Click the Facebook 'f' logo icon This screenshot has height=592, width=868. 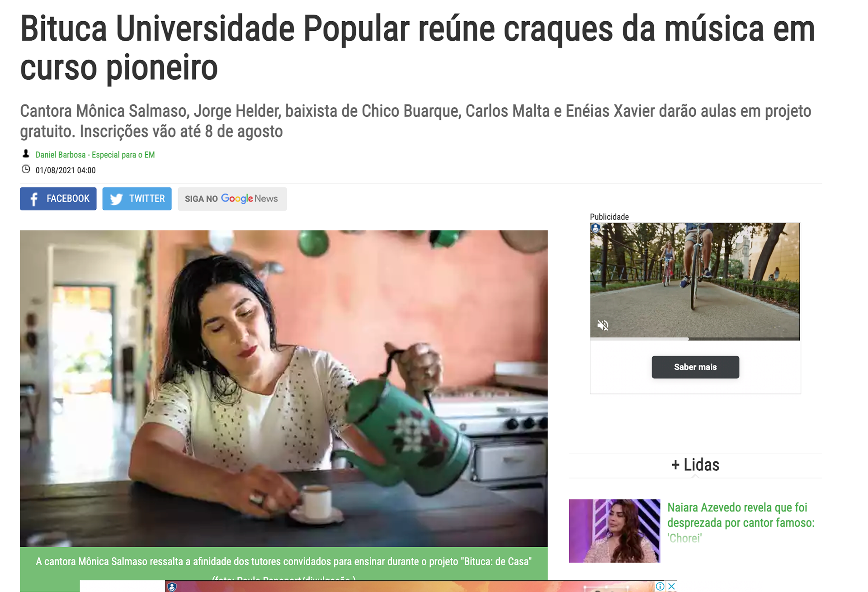pos(34,199)
